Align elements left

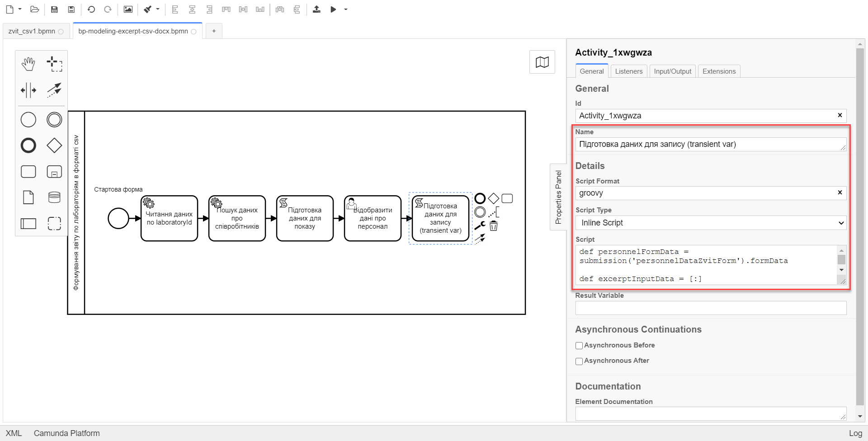(175, 9)
